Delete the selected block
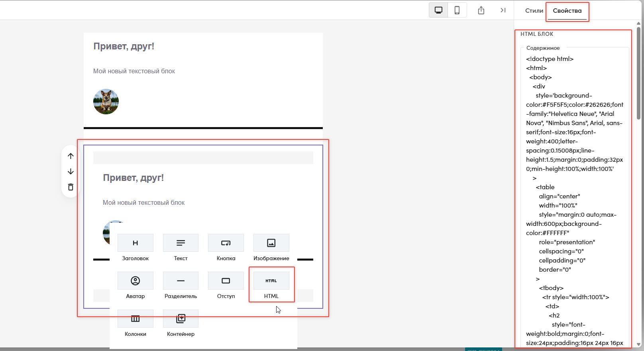 pos(71,187)
